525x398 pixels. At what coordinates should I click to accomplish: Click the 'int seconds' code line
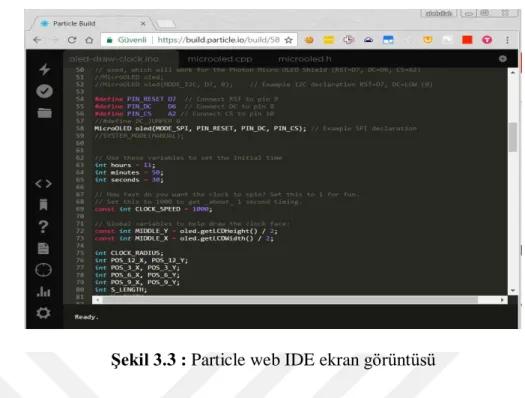tap(129, 180)
